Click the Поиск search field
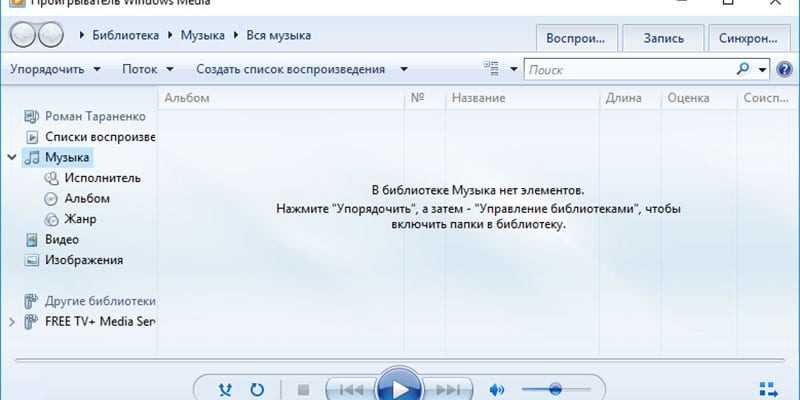 (630, 69)
